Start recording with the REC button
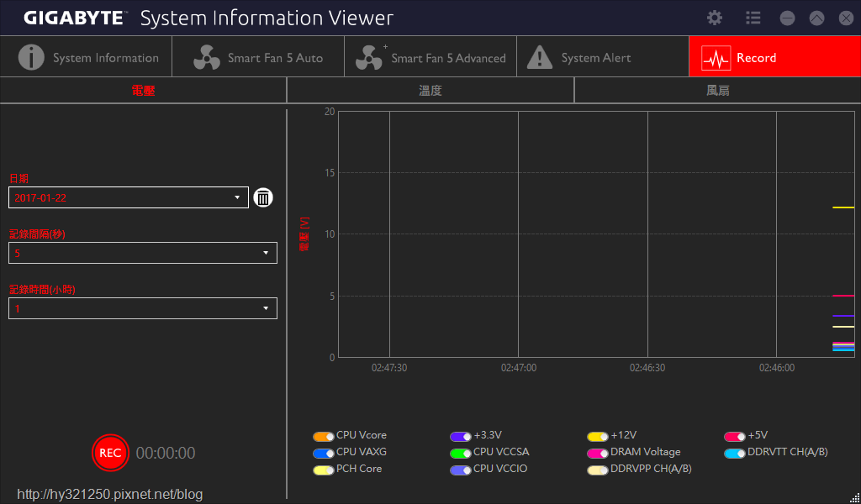This screenshot has width=861, height=504. (x=110, y=453)
